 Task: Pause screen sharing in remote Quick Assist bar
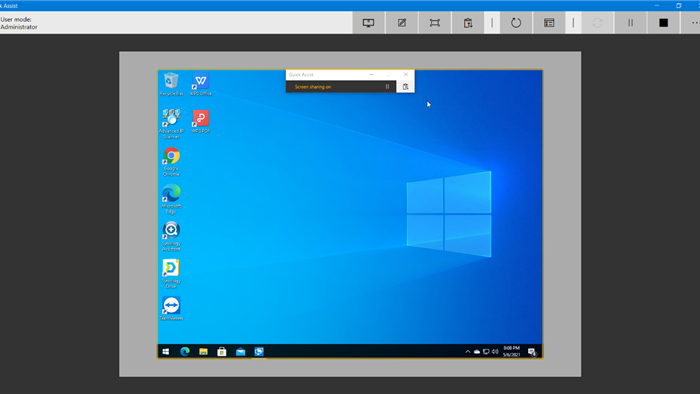click(x=388, y=87)
